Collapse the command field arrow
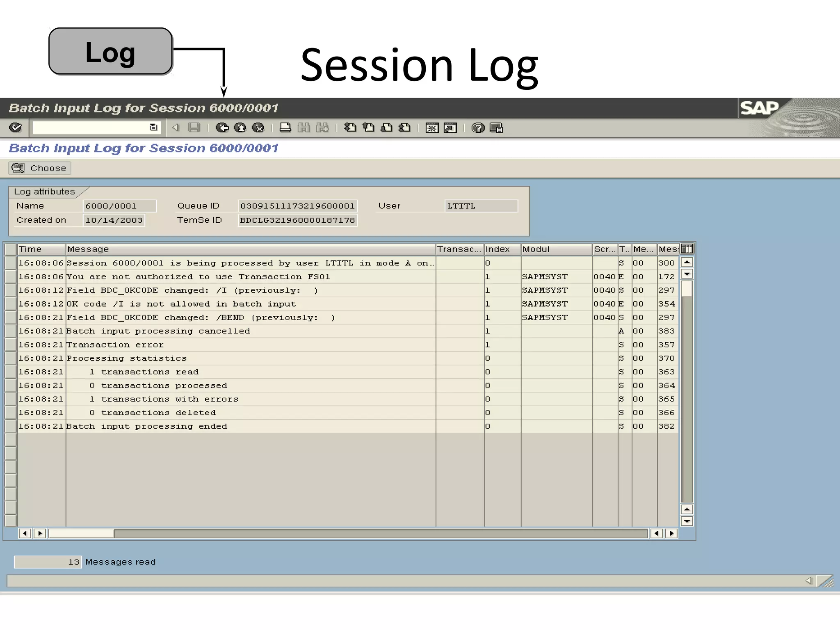840x630 pixels. pos(176,128)
